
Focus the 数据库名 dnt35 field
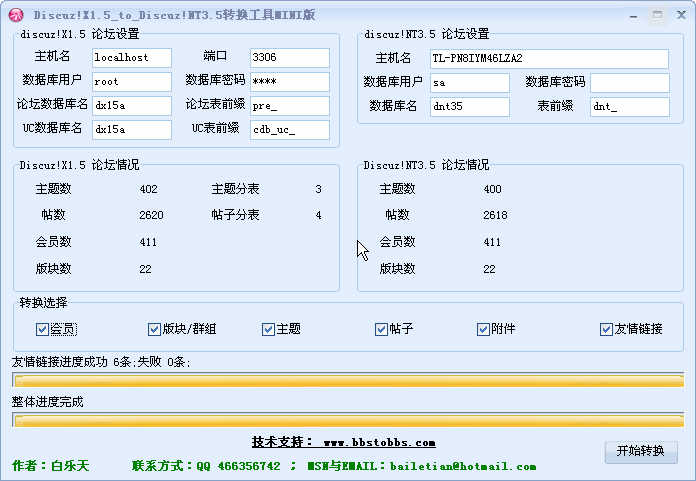(x=470, y=107)
